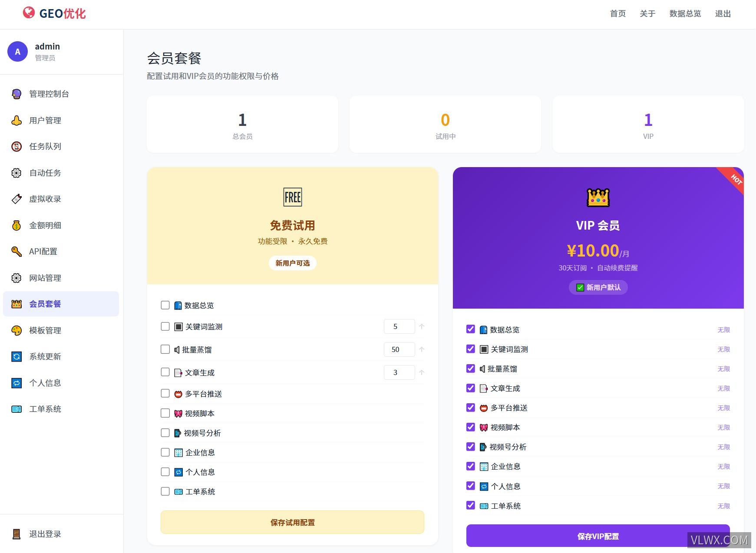Click the 批量蒸馏 limit input showing 50
The height and width of the screenshot is (553, 756).
399,349
